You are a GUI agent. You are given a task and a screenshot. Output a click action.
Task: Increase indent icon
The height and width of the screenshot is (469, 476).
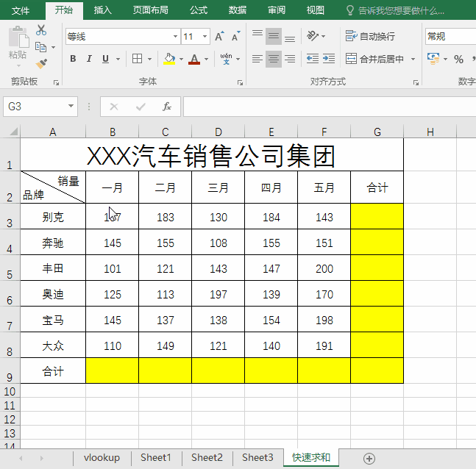click(x=329, y=59)
